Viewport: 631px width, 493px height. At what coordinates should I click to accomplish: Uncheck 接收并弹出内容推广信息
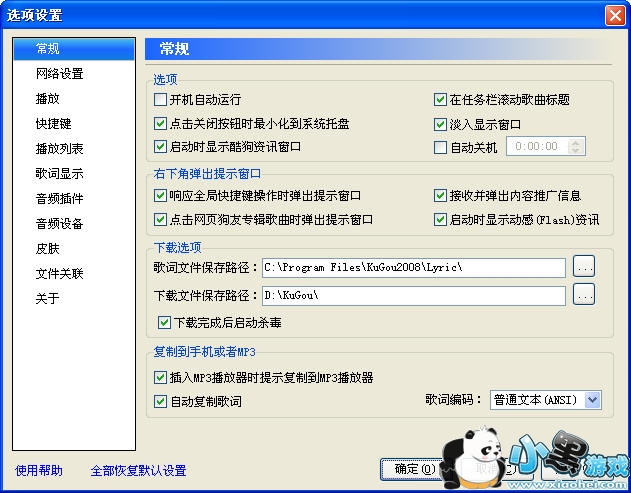[440, 196]
